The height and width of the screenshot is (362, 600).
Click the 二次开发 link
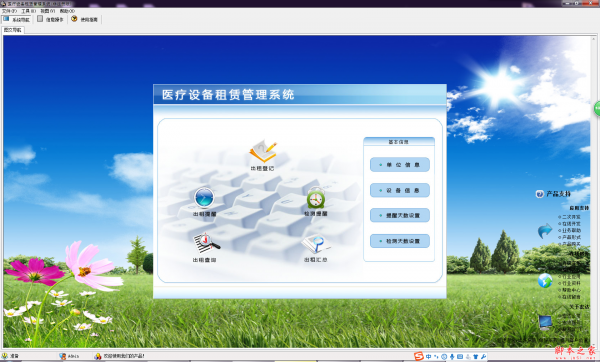tap(571, 217)
